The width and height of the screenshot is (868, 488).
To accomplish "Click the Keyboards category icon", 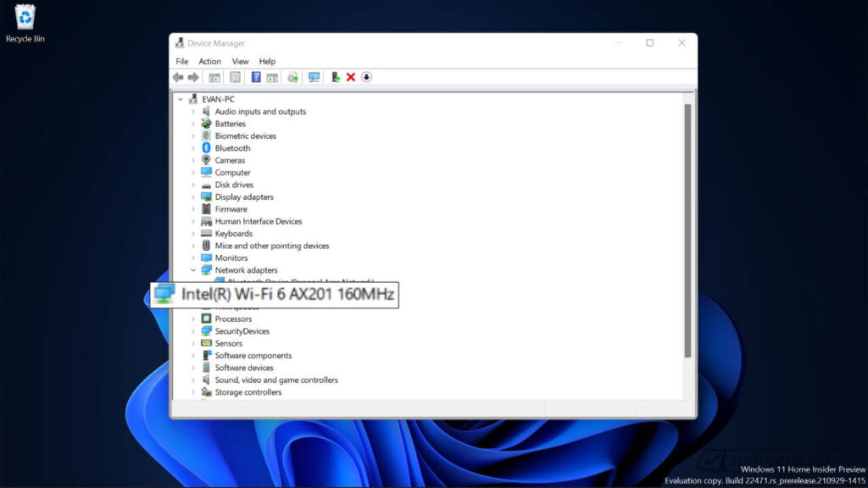I will tap(206, 234).
